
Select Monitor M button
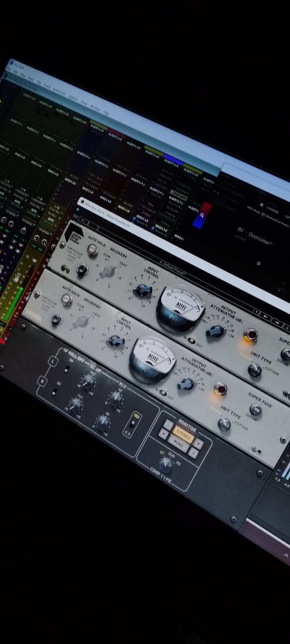click(x=163, y=434)
